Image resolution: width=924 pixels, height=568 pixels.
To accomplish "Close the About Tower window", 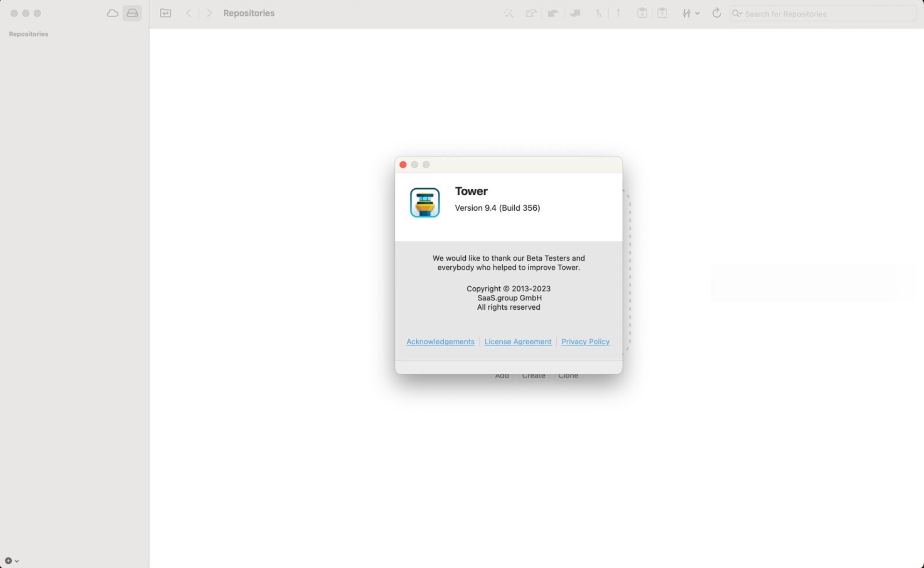I will pyautogui.click(x=403, y=164).
